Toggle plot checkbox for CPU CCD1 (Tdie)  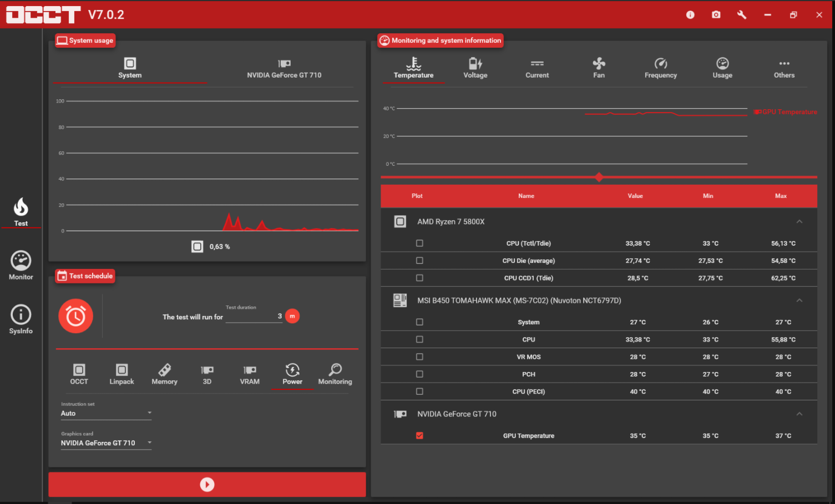[419, 278]
